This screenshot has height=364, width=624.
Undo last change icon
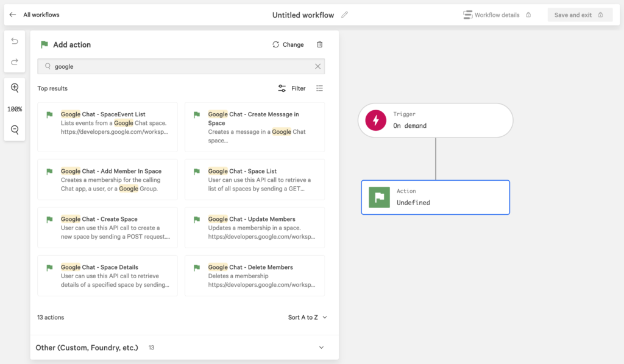pos(15,41)
